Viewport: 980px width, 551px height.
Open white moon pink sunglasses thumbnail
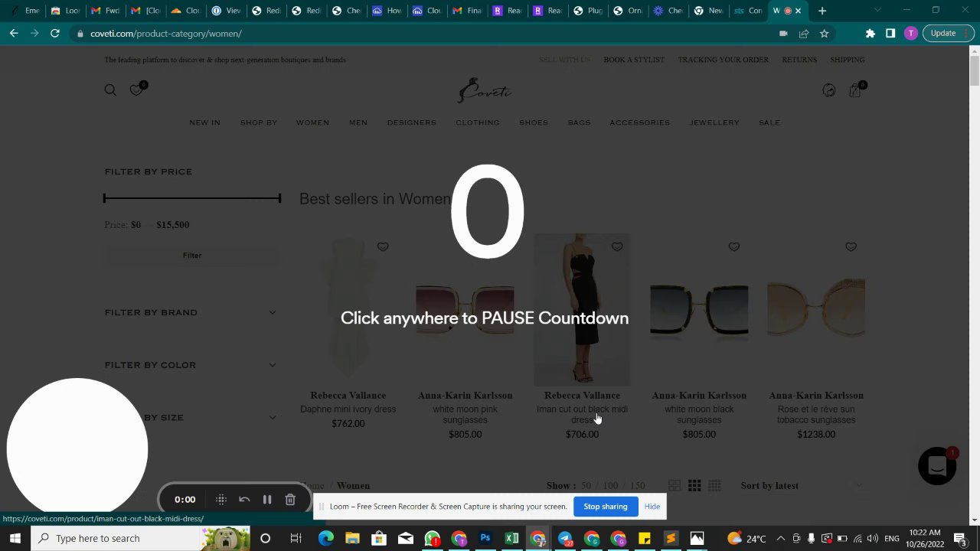[x=465, y=309]
